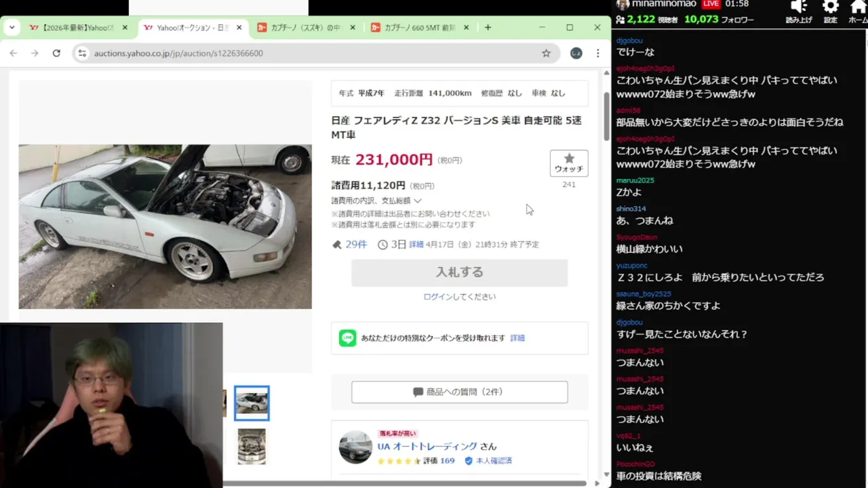868x488 pixels.
Task: Open 詳細 link for LINE coupon
Action: [x=517, y=338]
